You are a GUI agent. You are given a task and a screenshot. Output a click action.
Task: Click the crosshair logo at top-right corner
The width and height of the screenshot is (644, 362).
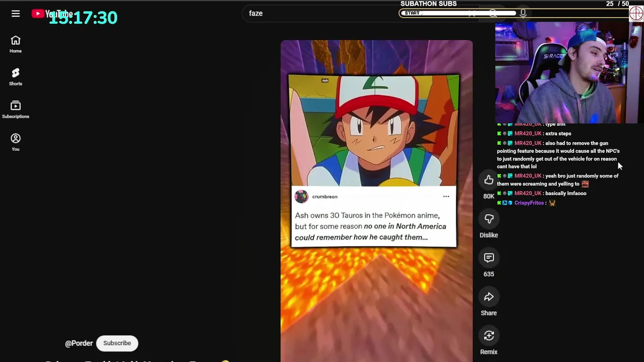click(636, 14)
